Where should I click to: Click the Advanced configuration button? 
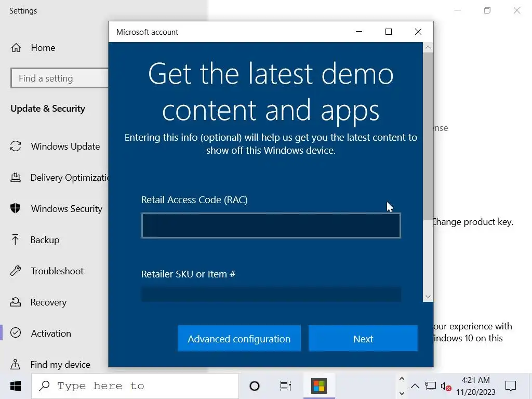pos(239,339)
